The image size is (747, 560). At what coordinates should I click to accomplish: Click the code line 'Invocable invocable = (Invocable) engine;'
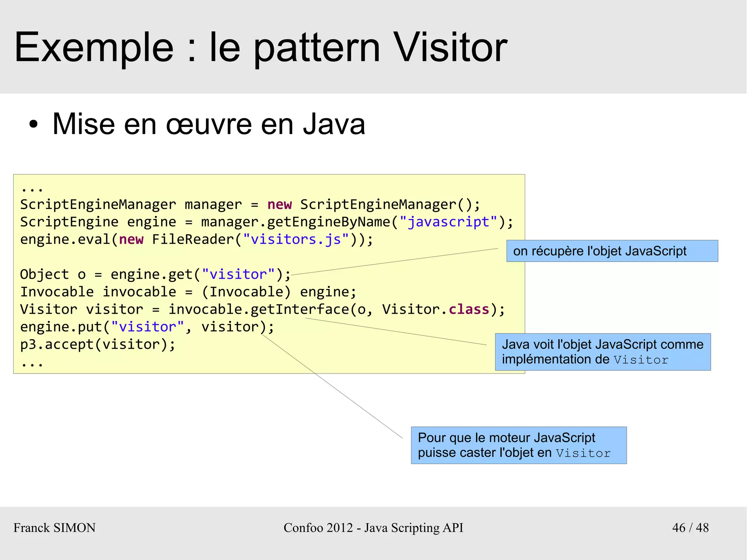(x=188, y=292)
